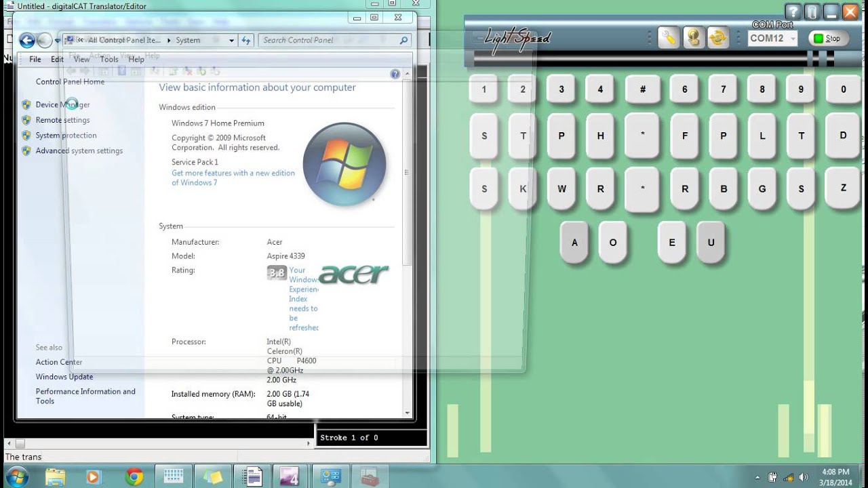The image size is (868, 488).
Task: Tap the A vowel key on LightSpeed
Action: pos(574,242)
